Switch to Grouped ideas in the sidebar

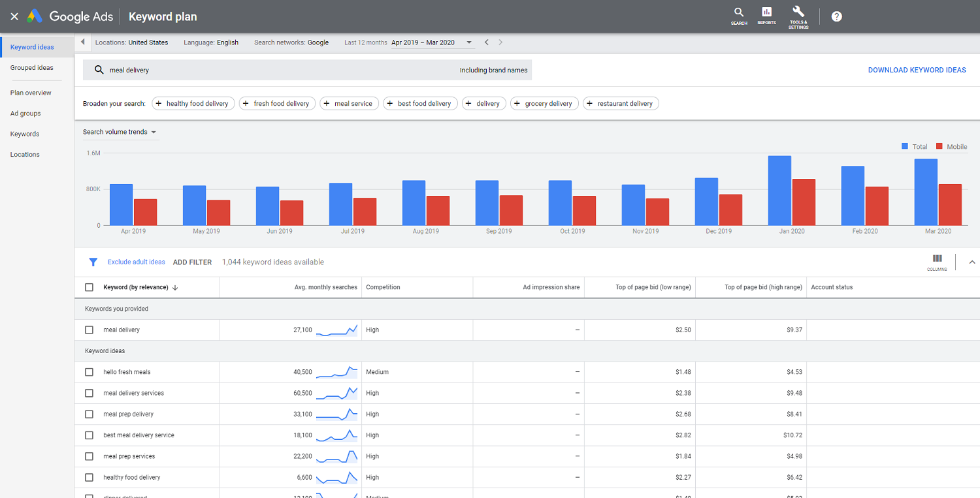[x=31, y=67]
